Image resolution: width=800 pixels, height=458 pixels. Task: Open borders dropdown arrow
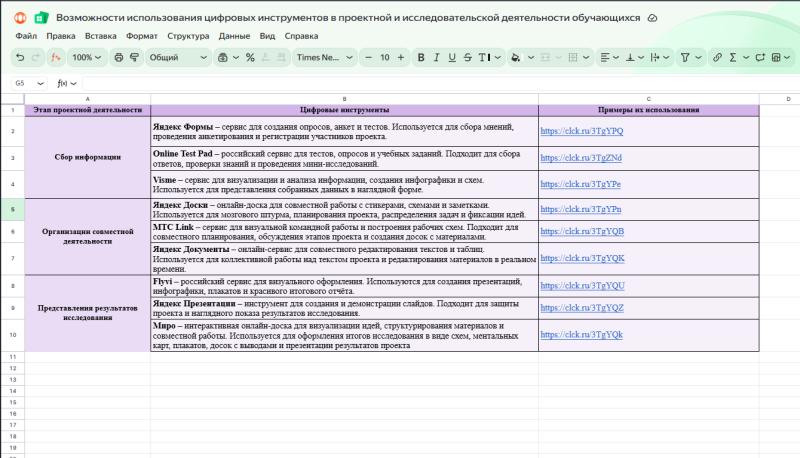click(586, 58)
